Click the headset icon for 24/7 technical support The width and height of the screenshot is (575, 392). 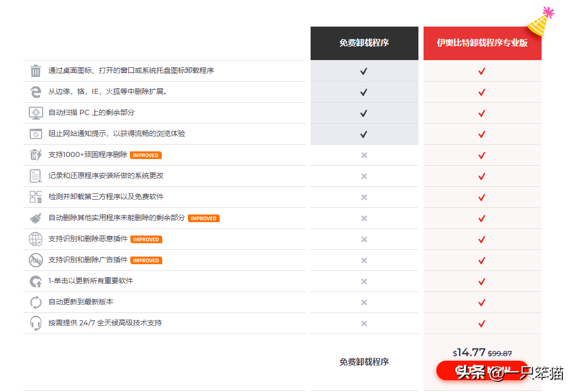tap(35, 323)
